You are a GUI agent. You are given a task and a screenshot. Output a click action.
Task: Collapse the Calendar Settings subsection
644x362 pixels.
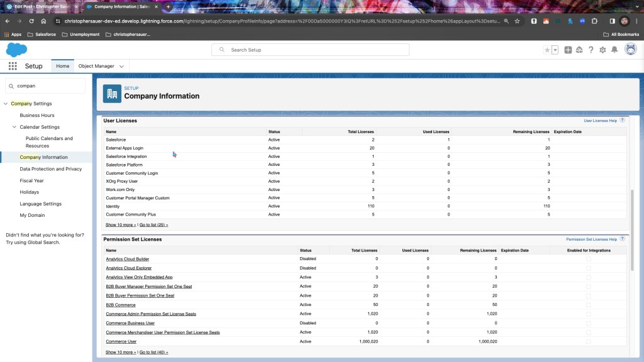(x=14, y=127)
